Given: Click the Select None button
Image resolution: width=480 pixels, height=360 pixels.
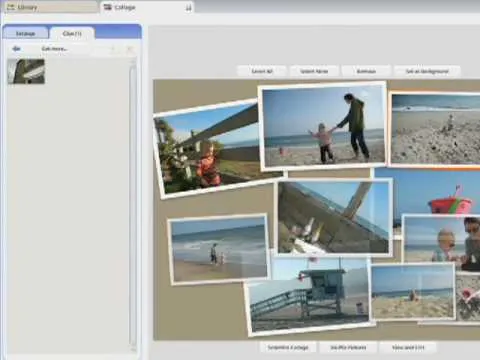Looking at the screenshot, I should [314, 71].
